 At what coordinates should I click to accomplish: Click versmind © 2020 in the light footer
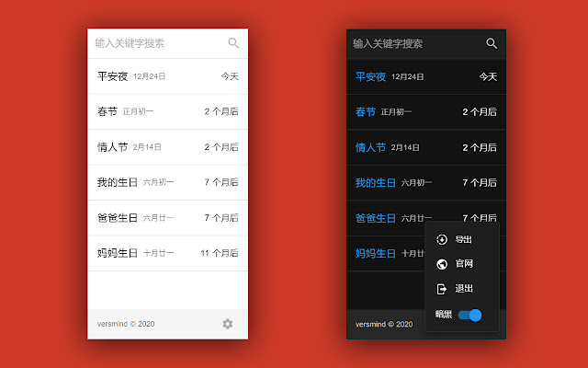[126, 324]
